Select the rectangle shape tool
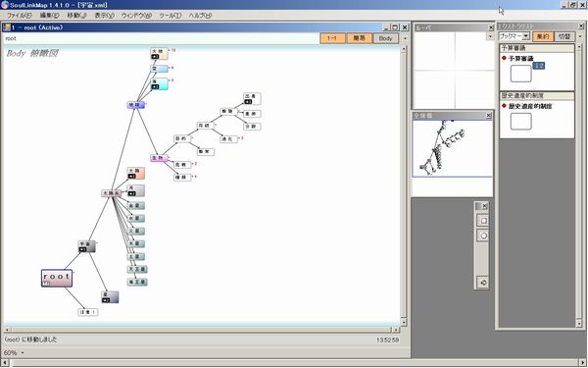 483,221
